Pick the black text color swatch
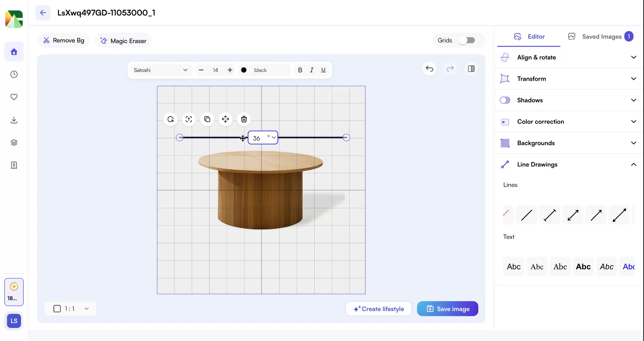This screenshot has height=341, width=644. click(244, 70)
